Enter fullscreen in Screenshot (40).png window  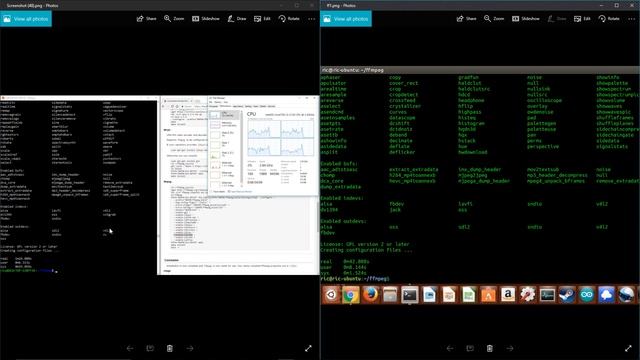click(309, 348)
